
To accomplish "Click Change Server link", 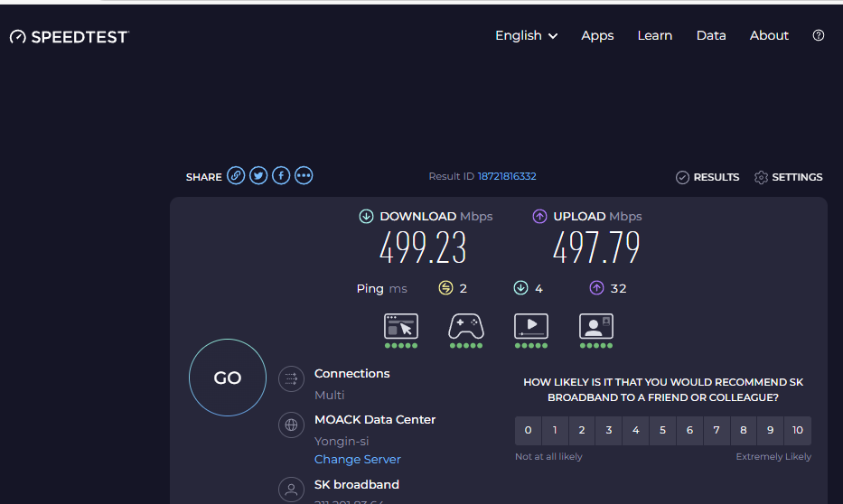I will point(358,460).
